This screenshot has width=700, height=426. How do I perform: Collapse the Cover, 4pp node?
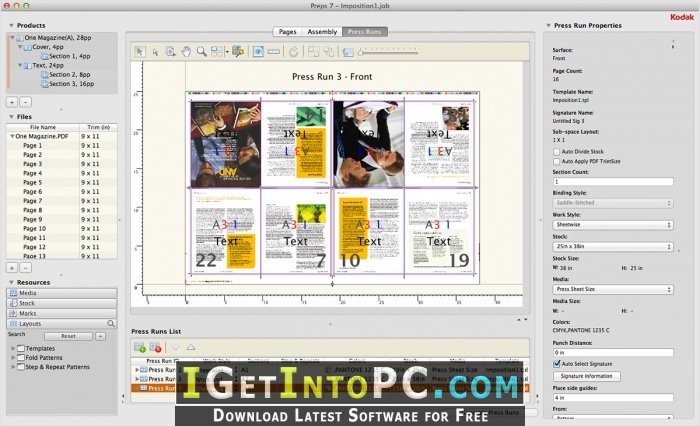[x=20, y=47]
